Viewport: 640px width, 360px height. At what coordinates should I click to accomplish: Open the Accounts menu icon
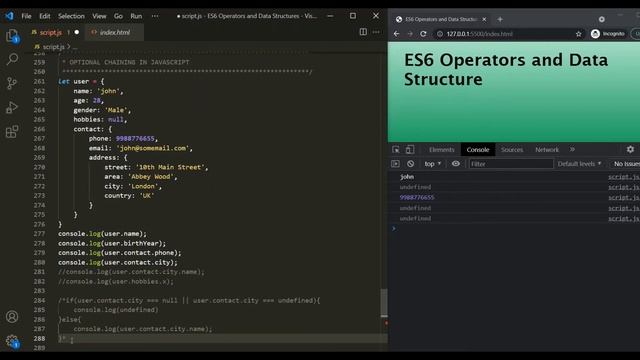coord(12,317)
